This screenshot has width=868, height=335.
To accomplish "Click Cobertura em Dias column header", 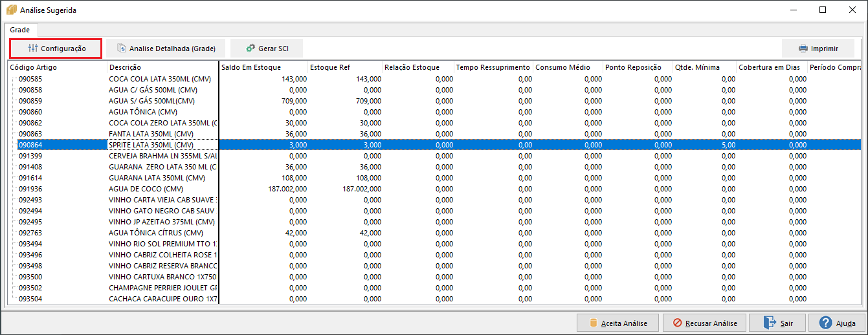I will pos(773,67).
